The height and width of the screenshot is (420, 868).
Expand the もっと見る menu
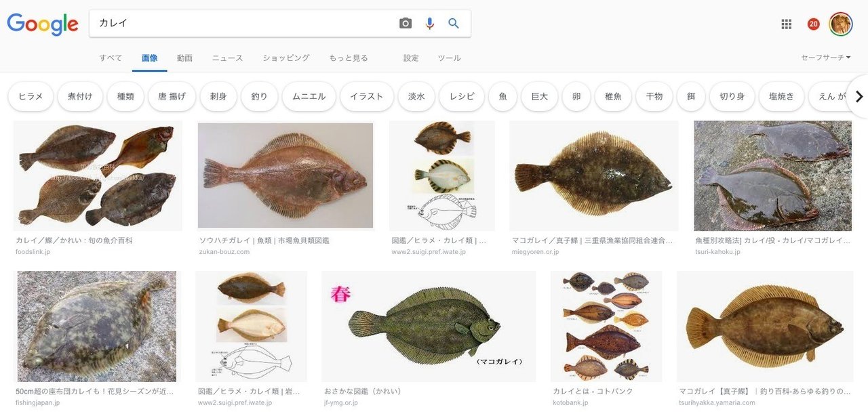point(349,58)
